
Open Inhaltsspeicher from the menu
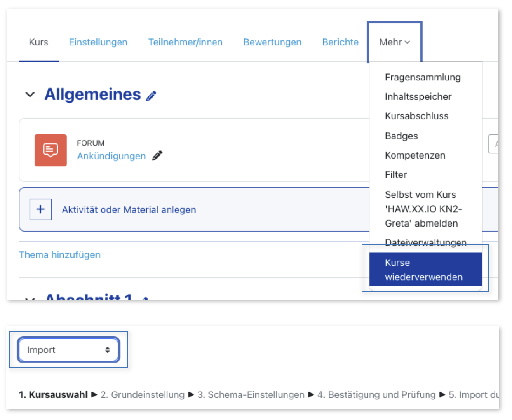[418, 97]
